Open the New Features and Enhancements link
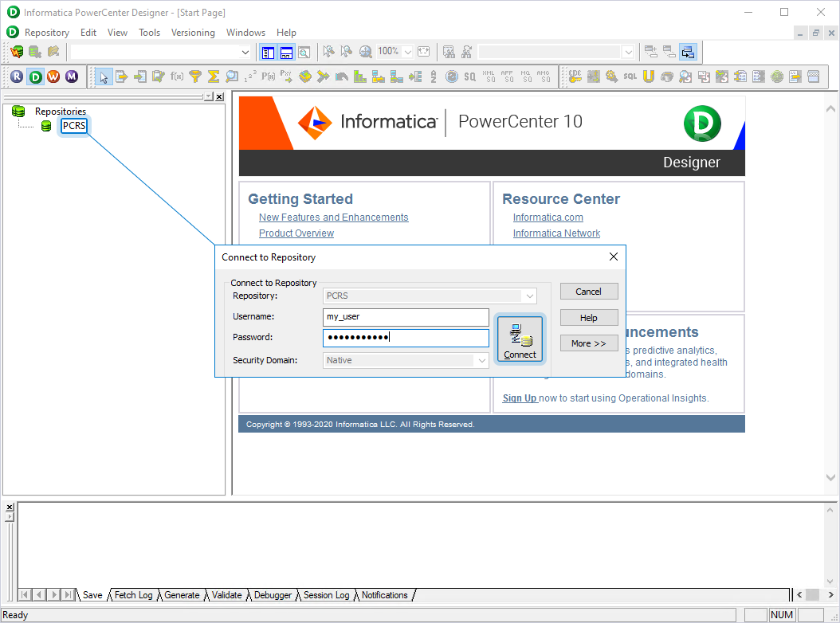The image size is (840, 623). pos(333,217)
